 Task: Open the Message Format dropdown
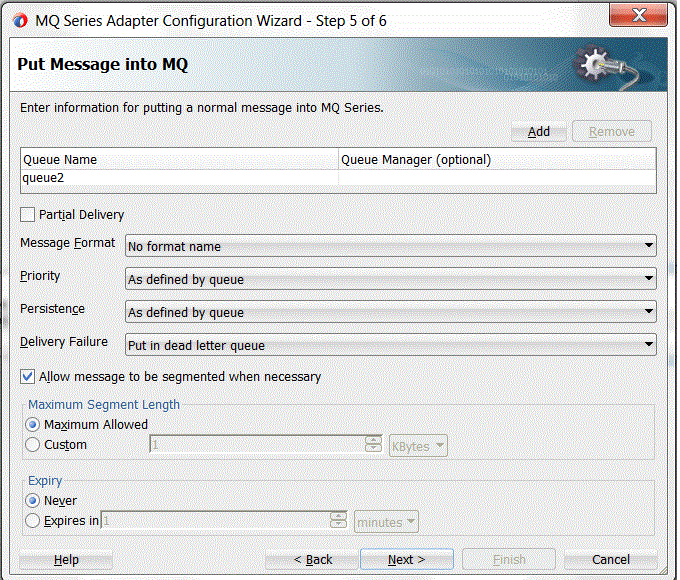coord(390,246)
